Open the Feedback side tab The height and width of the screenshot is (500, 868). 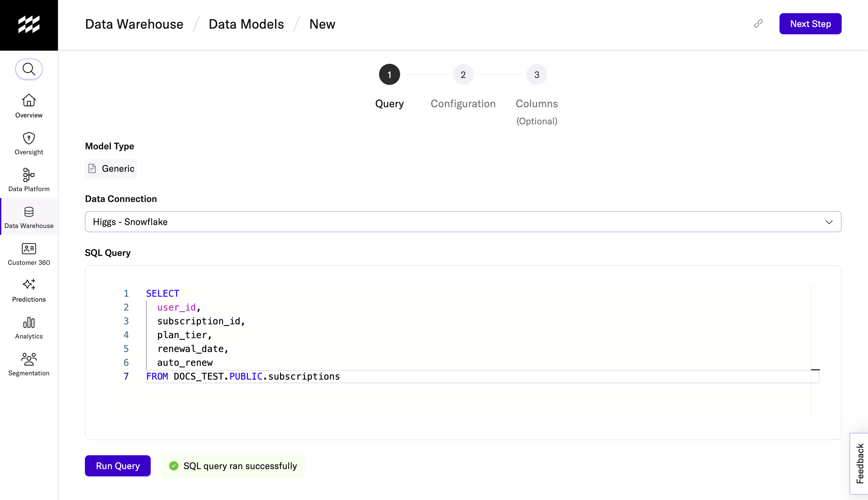tap(860, 463)
